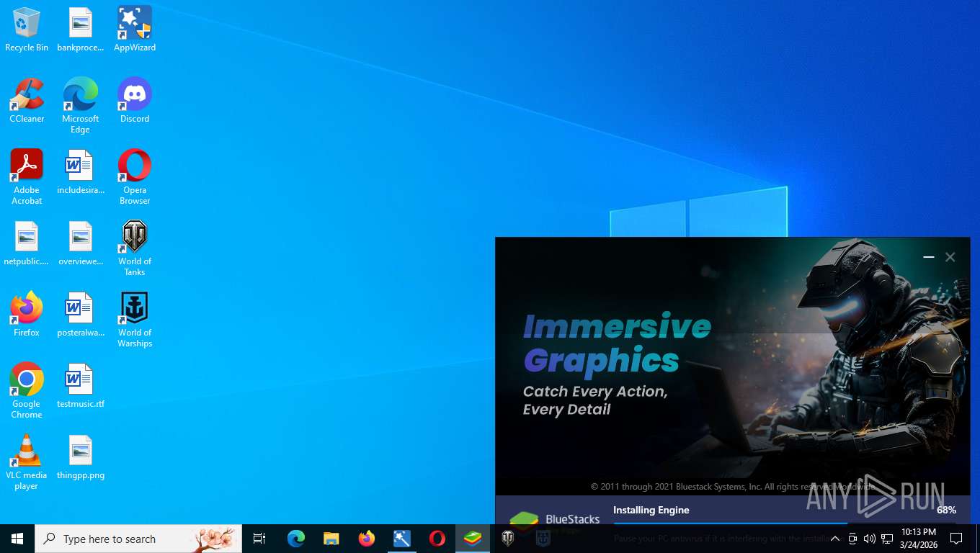
Task: Open the volume control in tray
Action: (870, 539)
